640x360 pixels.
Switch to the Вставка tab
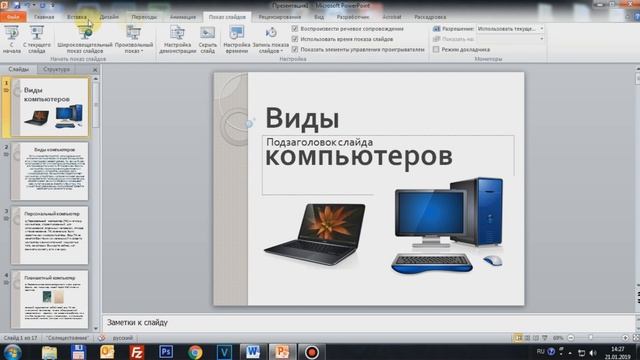(x=77, y=17)
